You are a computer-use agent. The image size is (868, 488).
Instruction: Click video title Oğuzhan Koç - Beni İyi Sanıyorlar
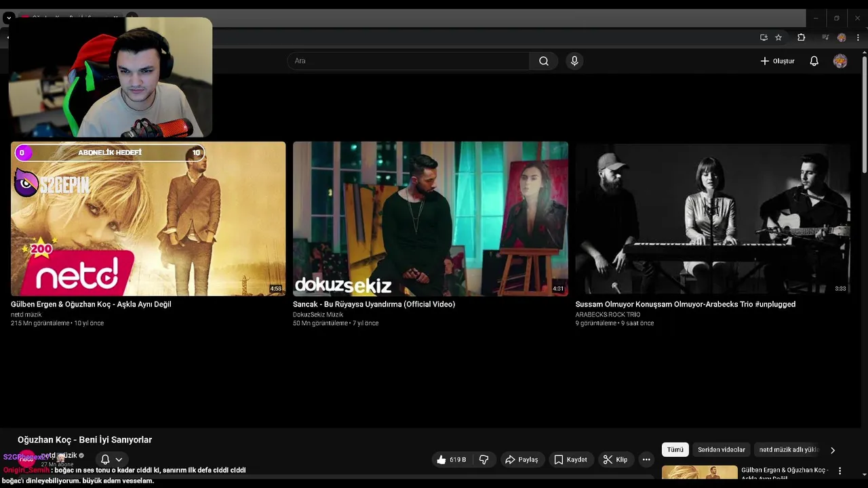click(x=85, y=440)
